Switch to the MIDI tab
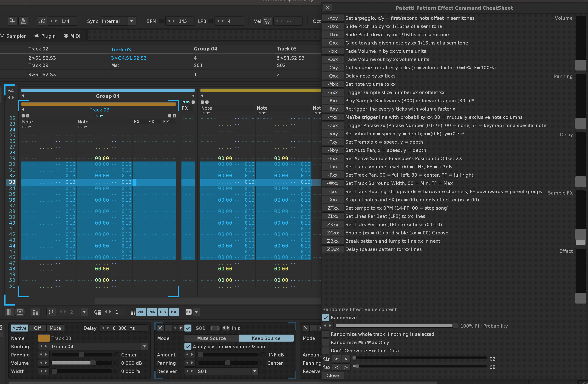 (72, 36)
